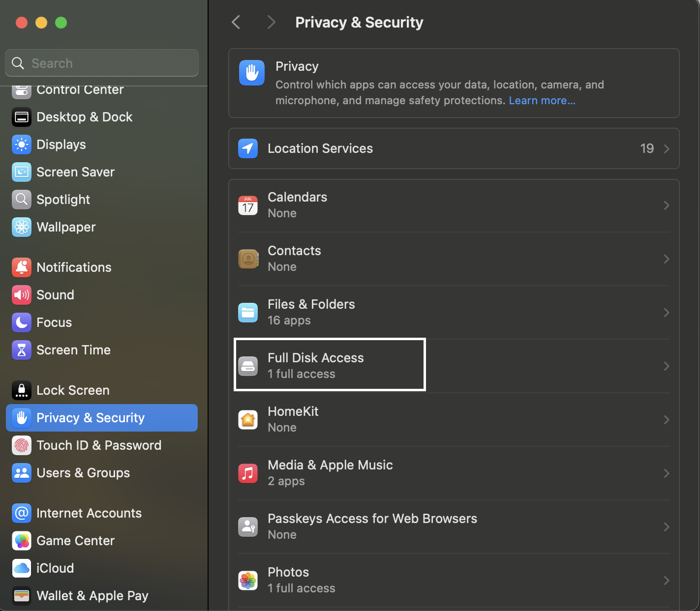
Task: Click Touch ID fingerprint icon
Action: coord(22,445)
